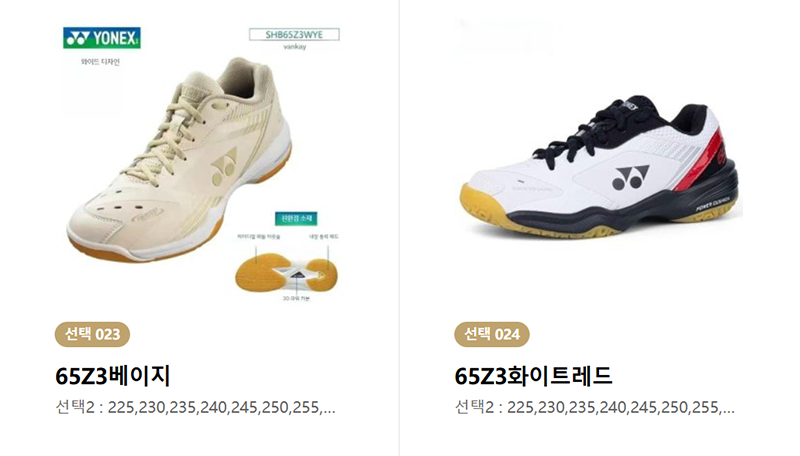
Task: Select option badge 선택 024
Action: 492,334
